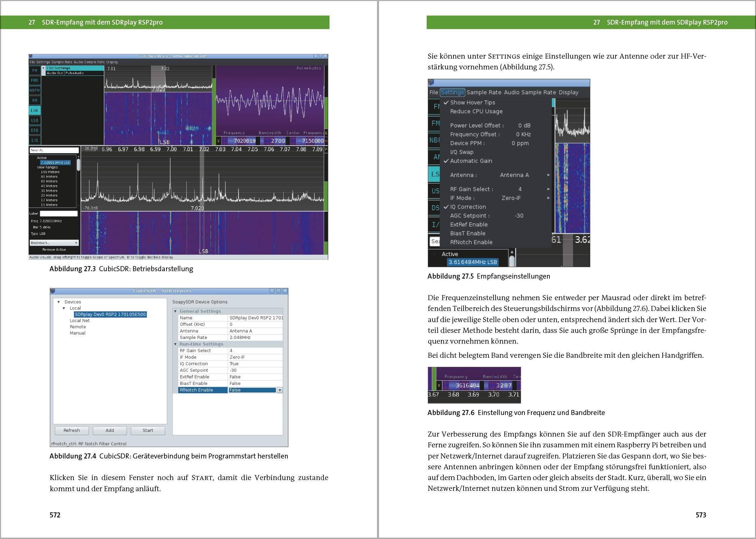This screenshot has height=539, width=756.
Task: Select the FMS demodulator mode button
Action: click(x=35, y=81)
